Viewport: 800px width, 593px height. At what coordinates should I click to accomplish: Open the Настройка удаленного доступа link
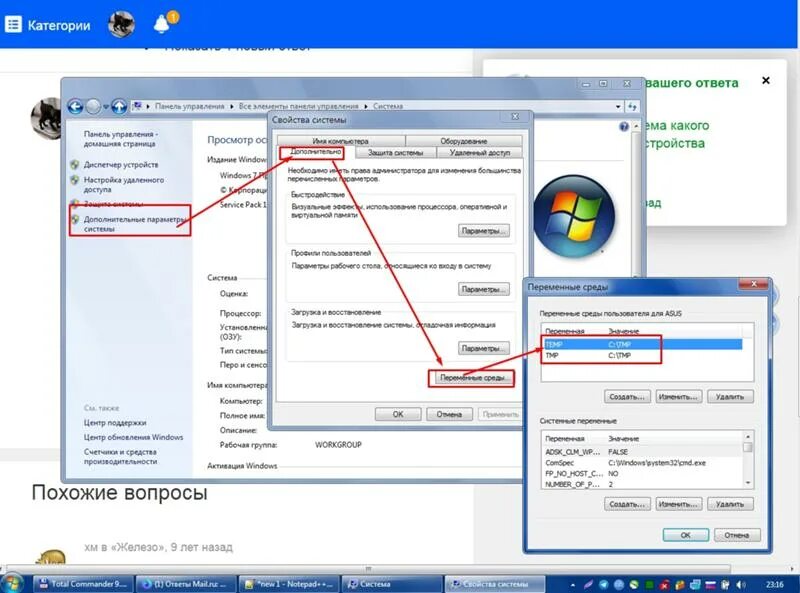tap(123, 184)
